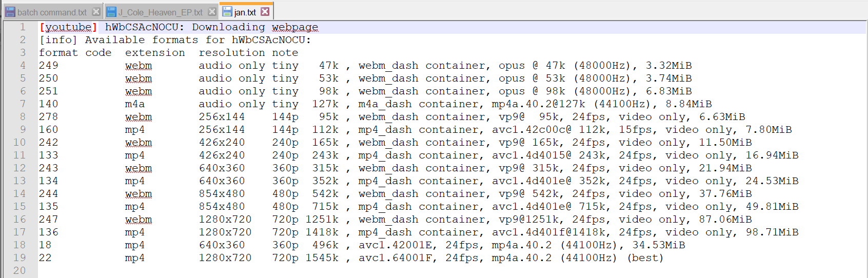Screen dimensions: 868x278
Task: Click the save icon on J_Cole_Heaven_EP.txt tab
Action: 111,12
